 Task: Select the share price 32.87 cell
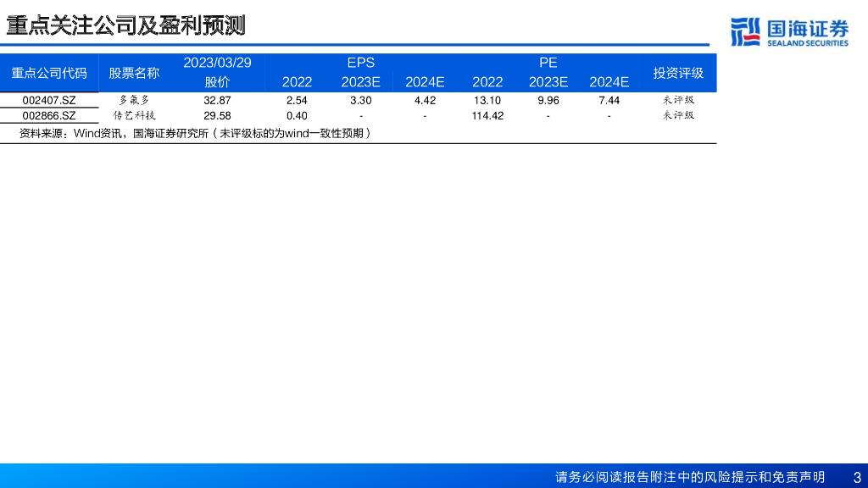click(x=217, y=101)
